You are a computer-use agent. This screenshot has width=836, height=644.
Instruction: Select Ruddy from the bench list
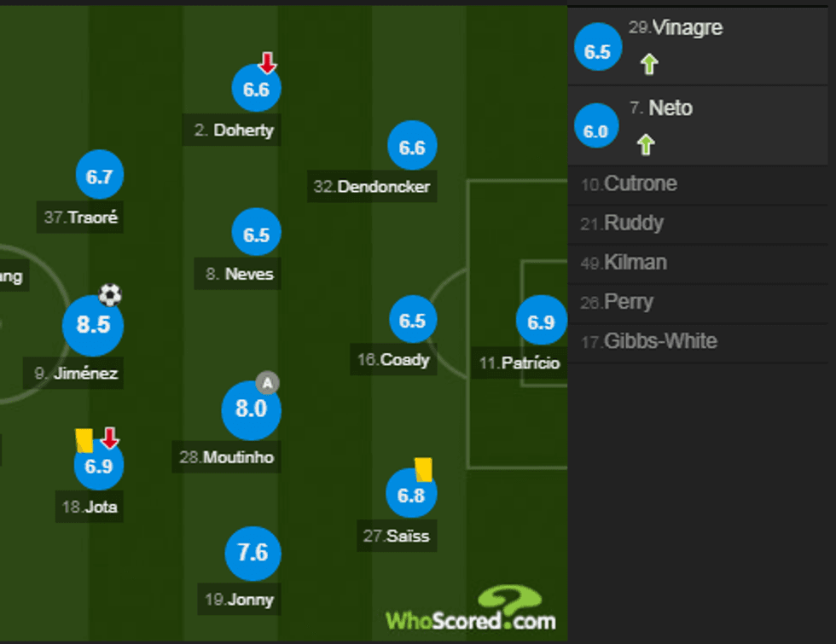click(x=633, y=223)
